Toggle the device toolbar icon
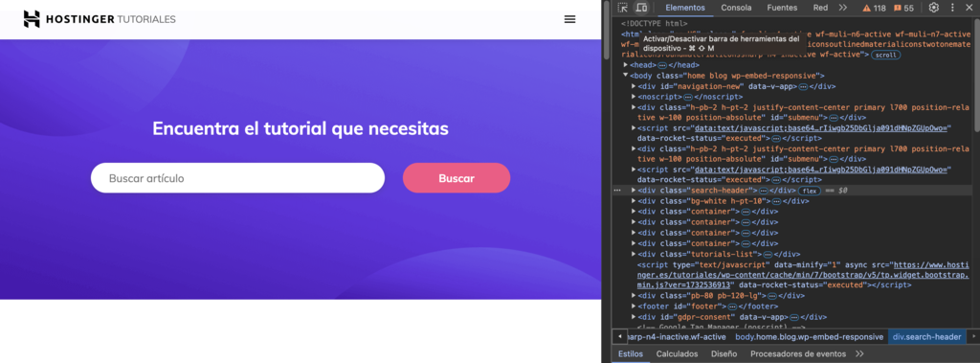 click(641, 8)
